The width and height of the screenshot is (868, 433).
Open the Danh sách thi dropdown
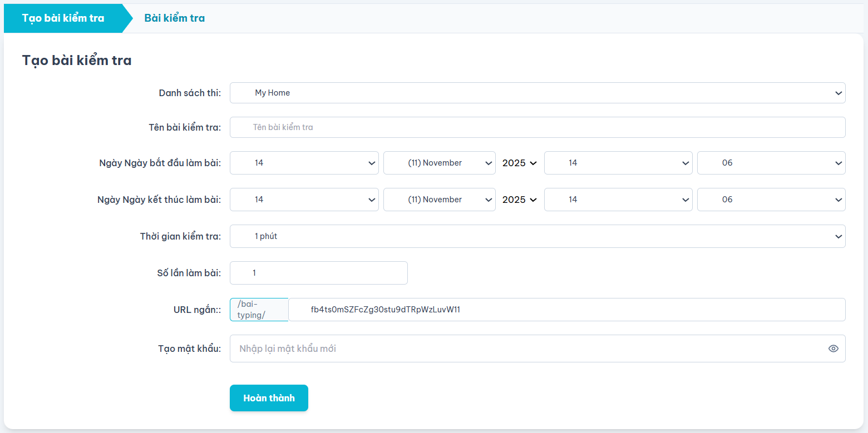[x=537, y=93]
